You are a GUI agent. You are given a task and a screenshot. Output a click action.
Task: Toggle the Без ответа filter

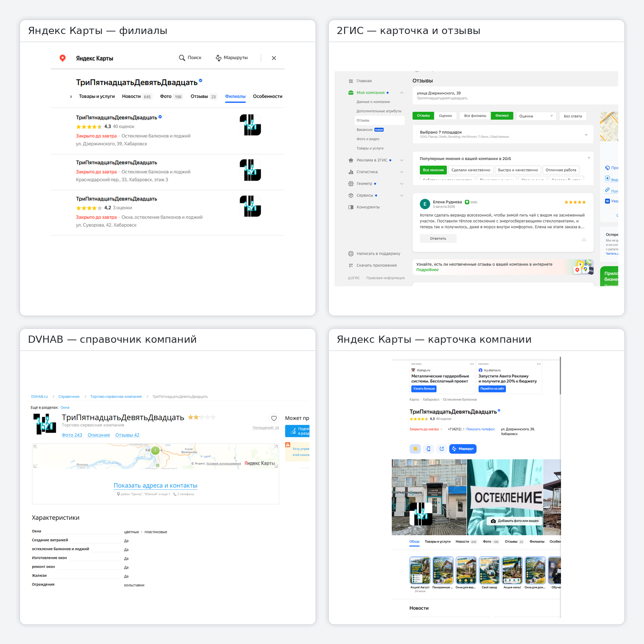(573, 116)
